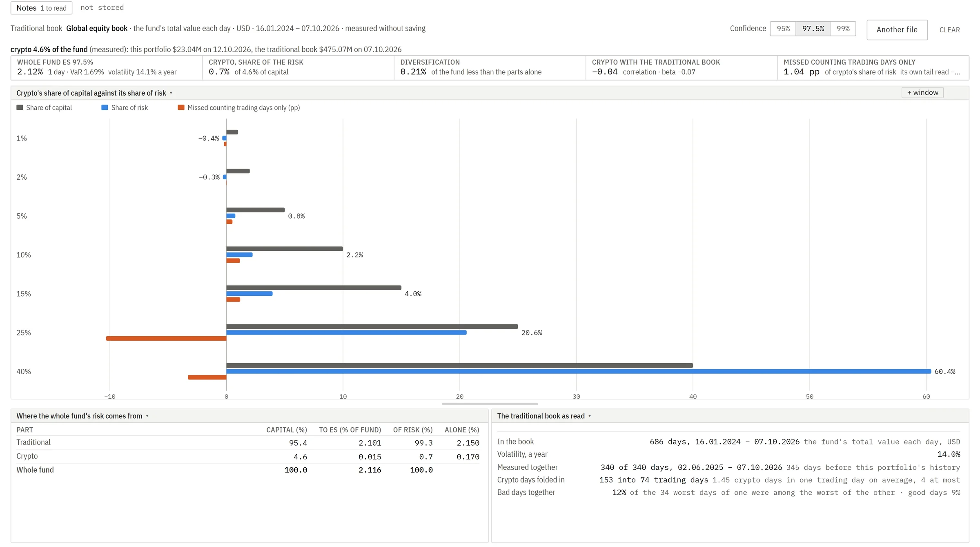Click the Volatility, a year row

point(728,454)
